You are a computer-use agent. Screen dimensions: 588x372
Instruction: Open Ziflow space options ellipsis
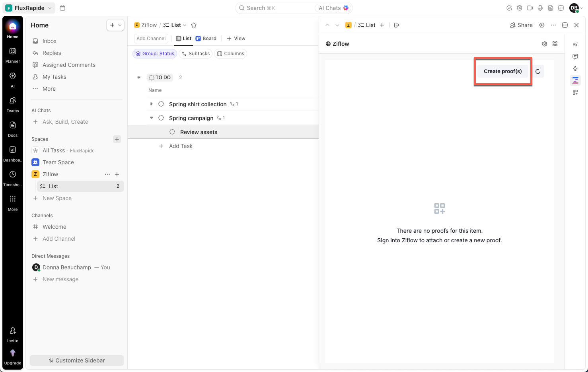tap(107, 174)
